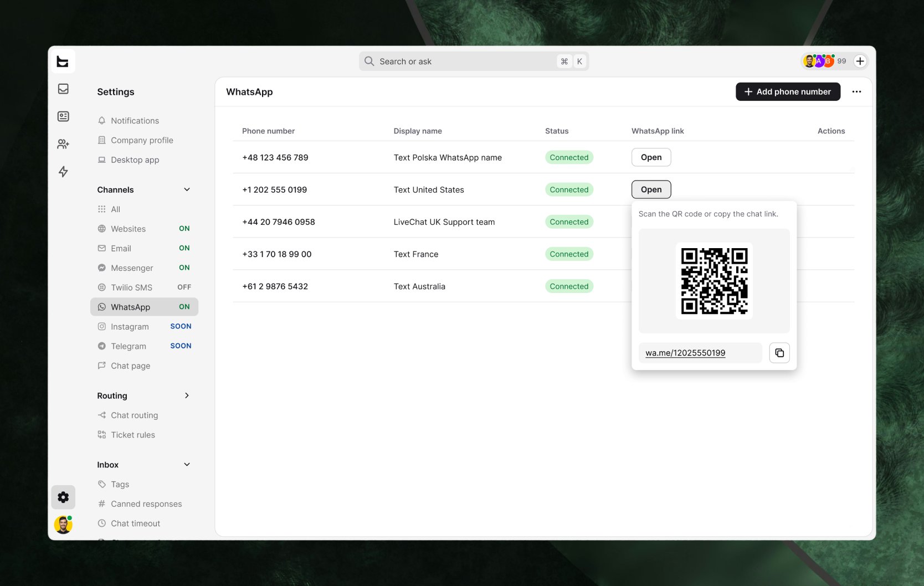Open user profile avatar at bottom left
This screenshot has height=586, width=924.
[x=63, y=525]
